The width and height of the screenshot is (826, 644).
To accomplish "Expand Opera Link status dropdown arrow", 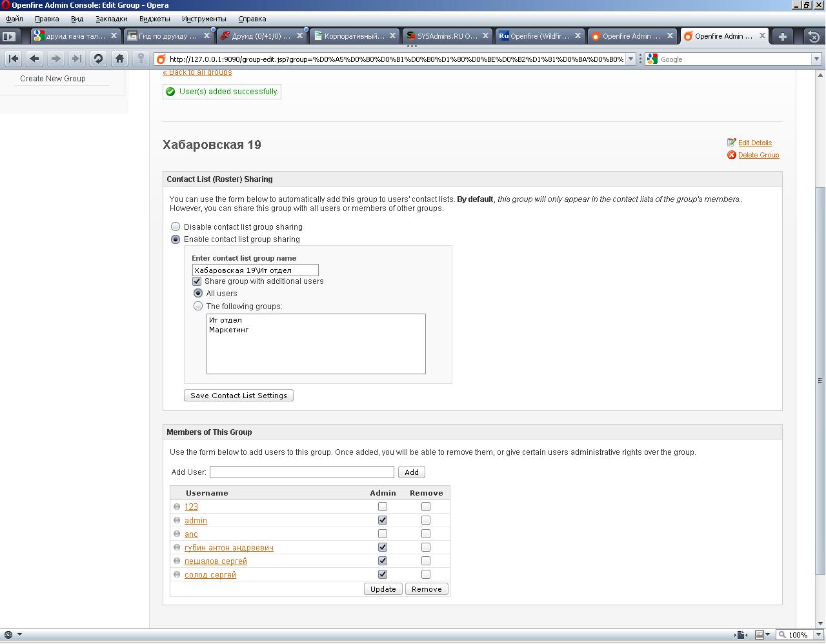I will pyautogui.click(x=19, y=635).
